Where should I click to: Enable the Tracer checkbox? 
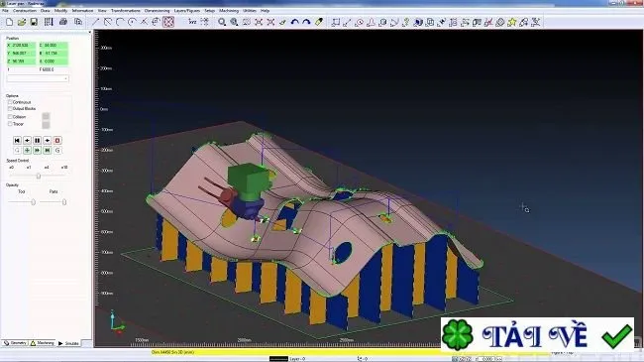pos(10,124)
